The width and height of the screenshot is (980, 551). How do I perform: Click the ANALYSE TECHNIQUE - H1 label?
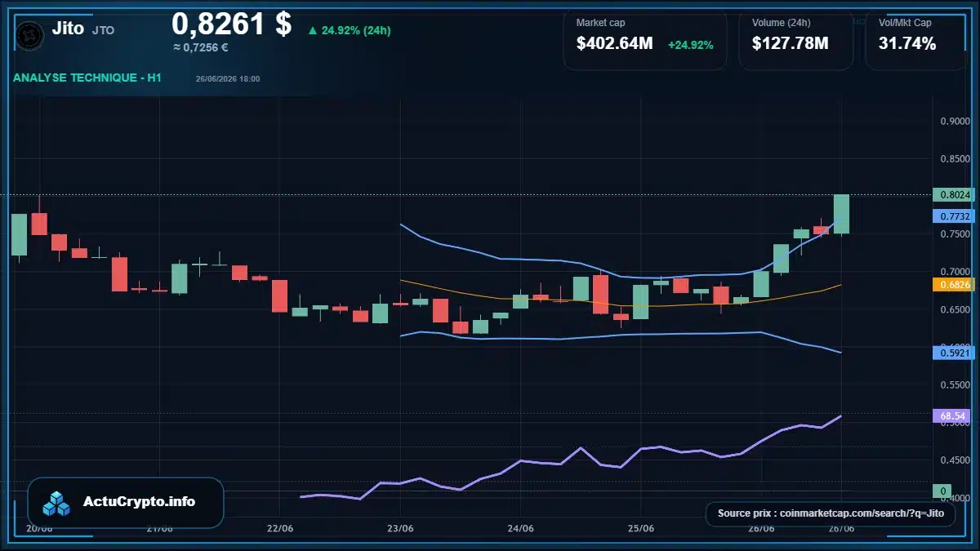pos(87,78)
